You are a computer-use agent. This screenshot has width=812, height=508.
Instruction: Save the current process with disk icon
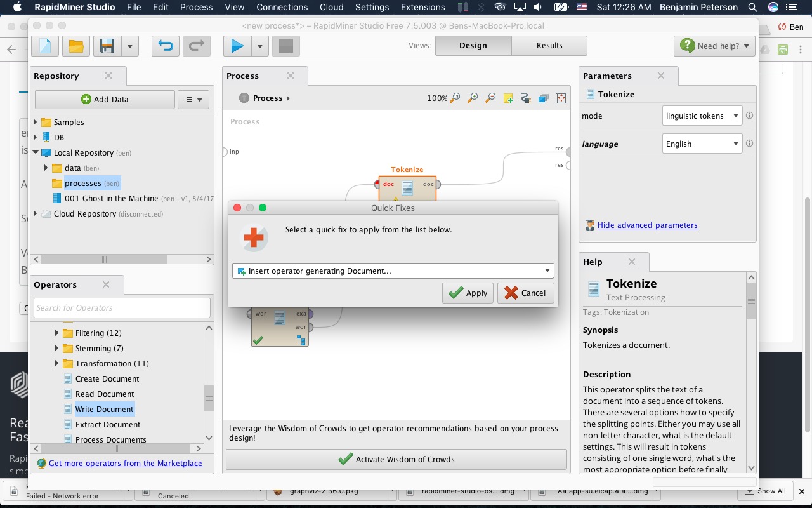coord(105,46)
